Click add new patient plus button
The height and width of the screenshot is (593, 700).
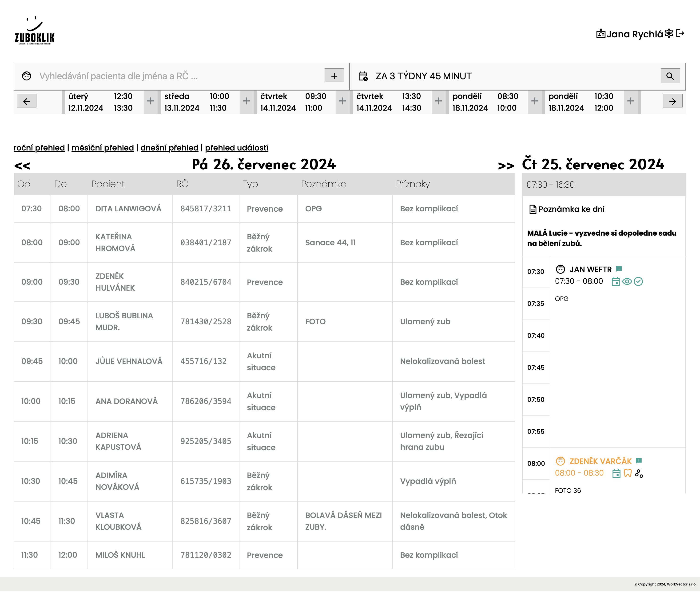point(334,76)
